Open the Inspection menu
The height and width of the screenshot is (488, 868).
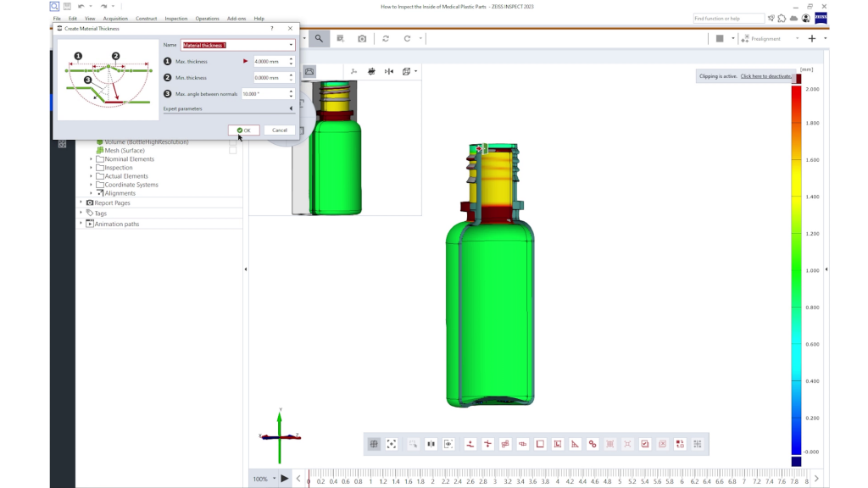pyautogui.click(x=176, y=19)
